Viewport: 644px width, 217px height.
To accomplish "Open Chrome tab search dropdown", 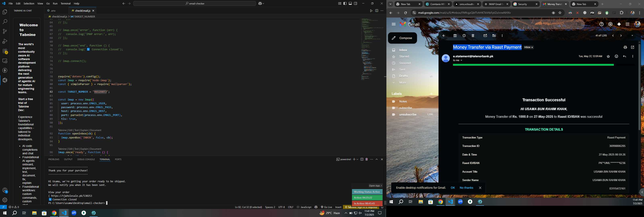I will tap(390, 4).
